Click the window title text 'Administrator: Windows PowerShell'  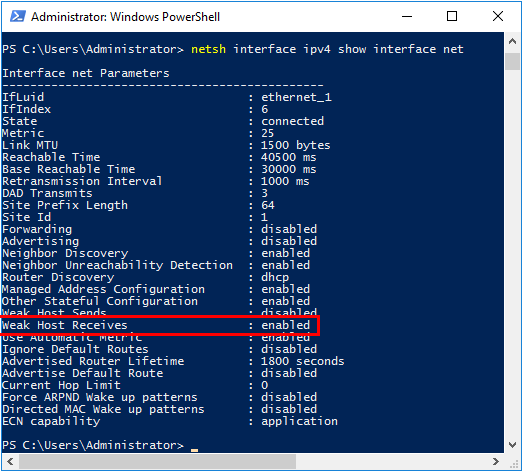(x=125, y=17)
